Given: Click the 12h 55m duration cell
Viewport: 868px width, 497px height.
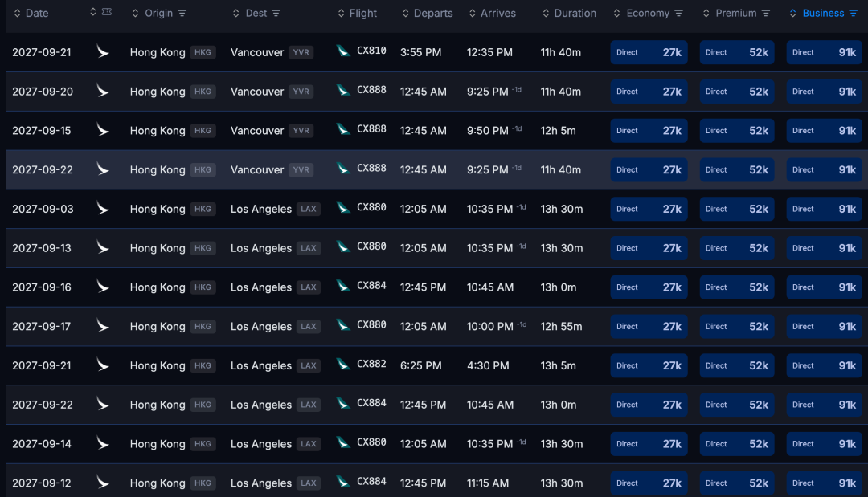Looking at the screenshot, I should (561, 327).
